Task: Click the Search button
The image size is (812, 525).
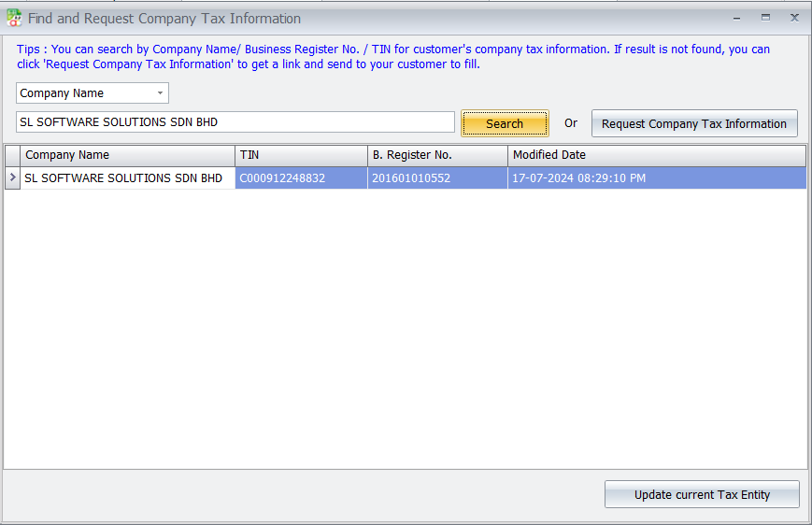Action: [x=505, y=123]
